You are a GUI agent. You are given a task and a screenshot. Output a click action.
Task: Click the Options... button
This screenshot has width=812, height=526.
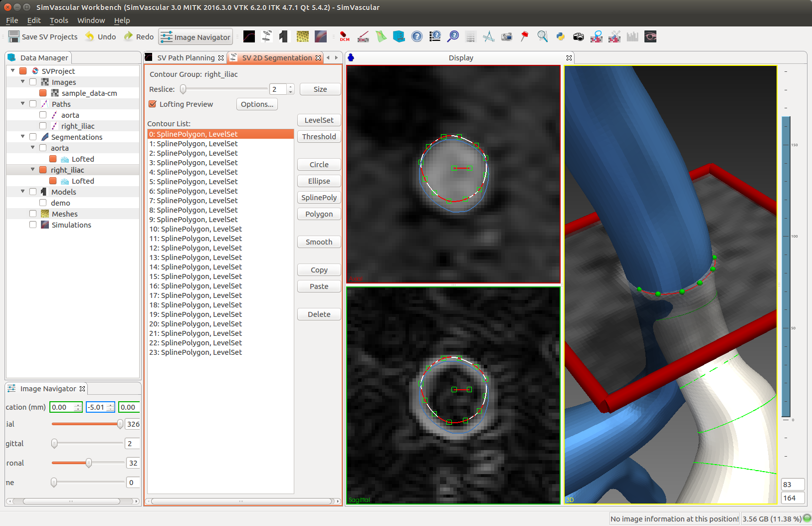tap(257, 104)
